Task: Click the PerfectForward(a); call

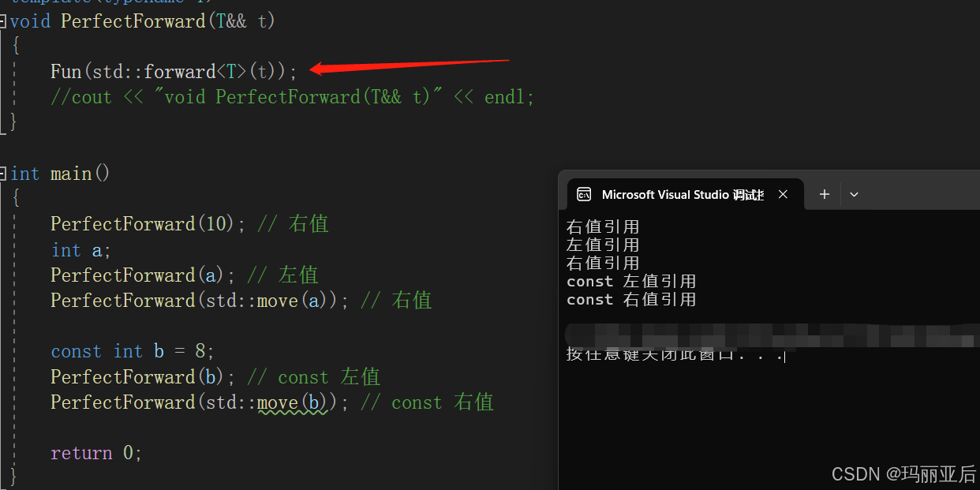Action: [144, 275]
